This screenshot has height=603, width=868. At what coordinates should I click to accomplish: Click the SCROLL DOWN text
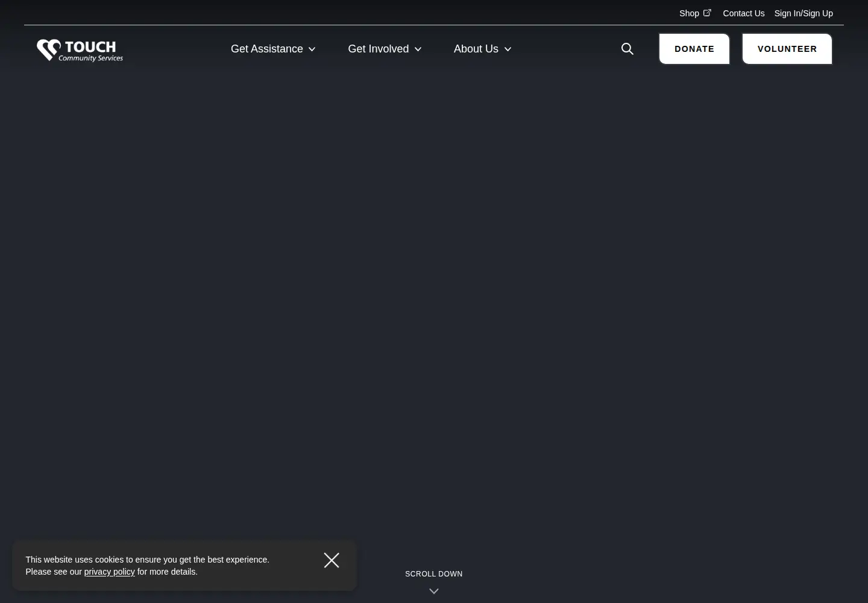tap(434, 574)
